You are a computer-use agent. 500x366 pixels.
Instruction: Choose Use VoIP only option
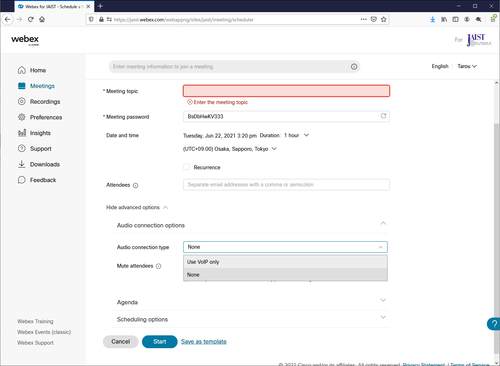[x=285, y=262]
